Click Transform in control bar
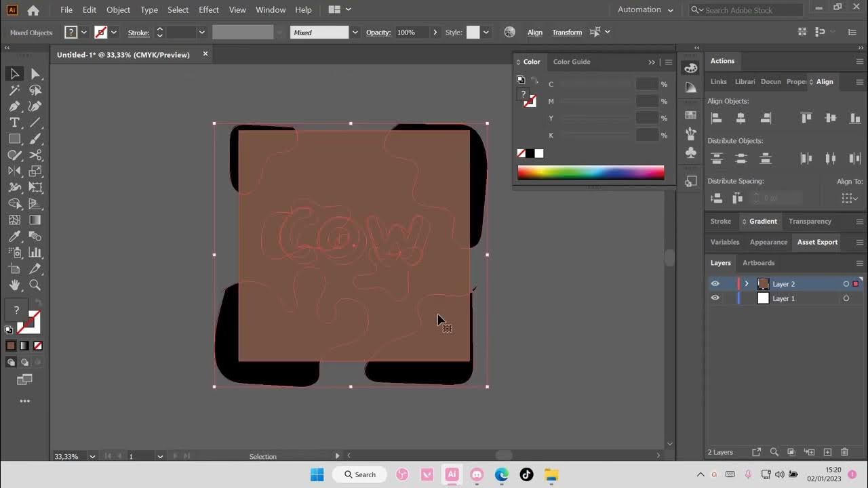This screenshot has width=868, height=488. [567, 33]
